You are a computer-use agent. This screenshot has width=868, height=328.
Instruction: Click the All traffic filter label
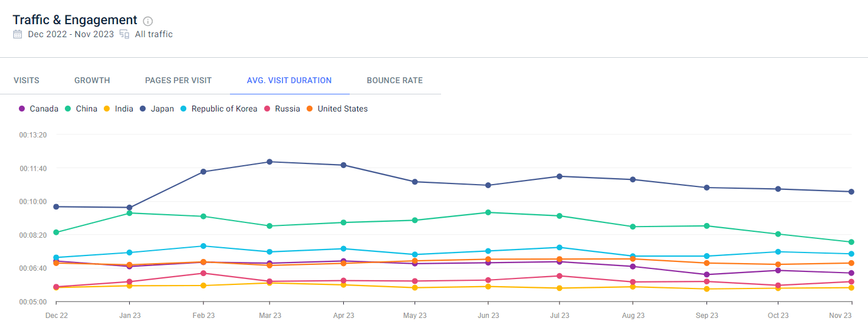[x=153, y=34]
